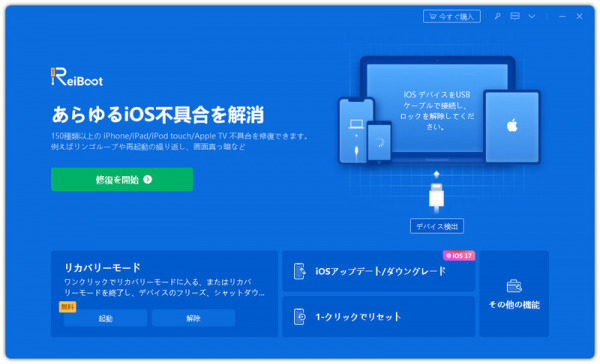The width and height of the screenshot is (600, 364).
Task: Click the ReiBoot logo
Action: 77,77
